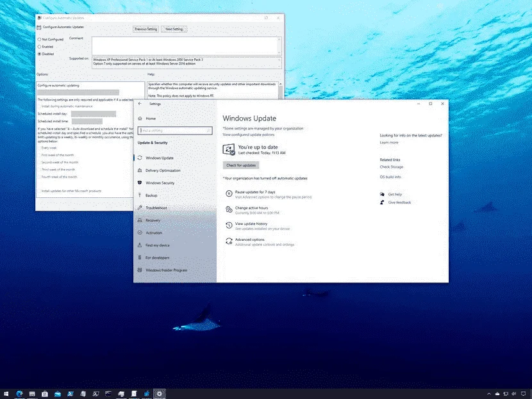
Task: Click the Check for updates button
Action: click(x=241, y=165)
